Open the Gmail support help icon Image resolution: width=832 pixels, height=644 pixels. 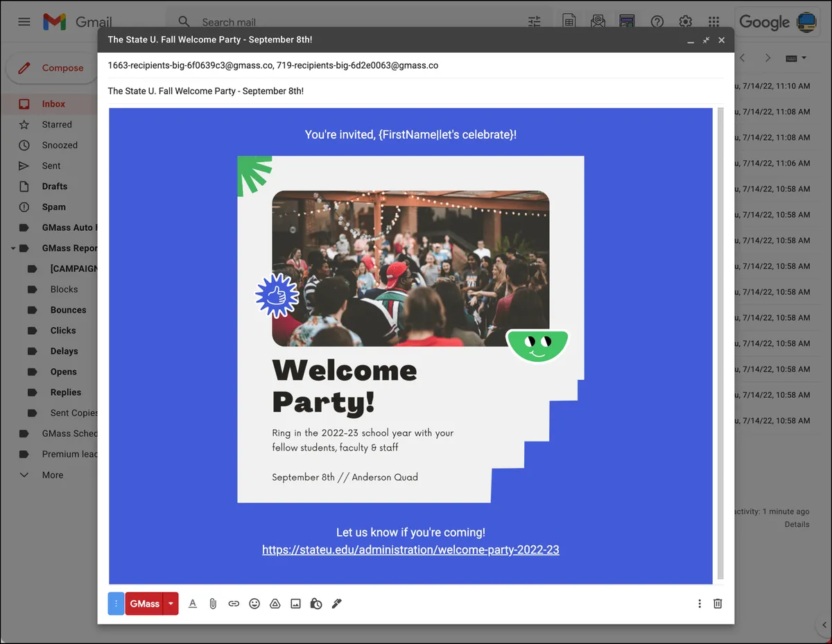pos(657,21)
